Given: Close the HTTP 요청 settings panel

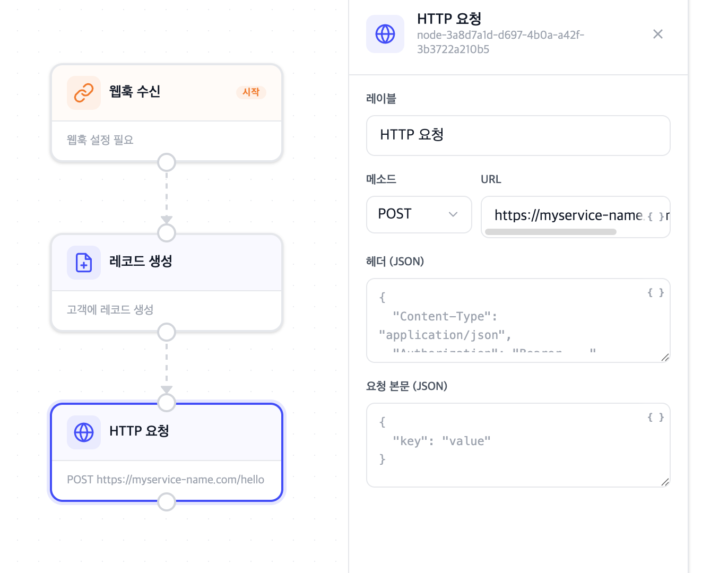Looking at the screenshot, I should pos(658,34).
